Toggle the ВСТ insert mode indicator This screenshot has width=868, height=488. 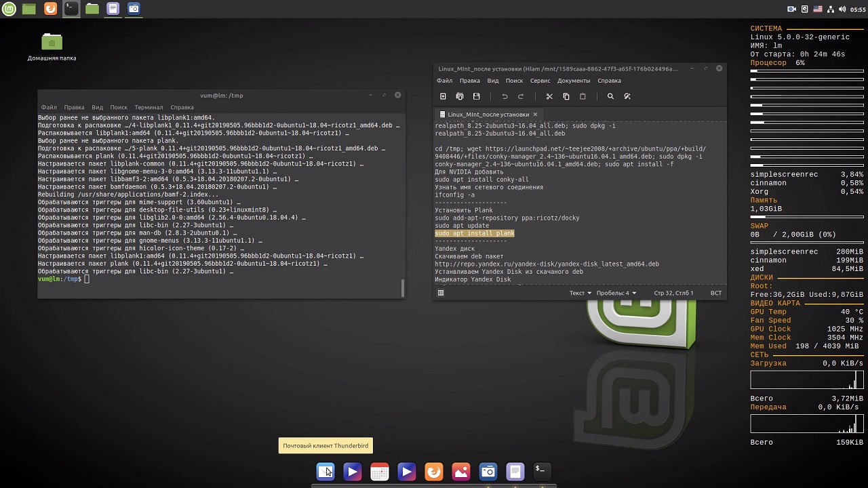point(715,293)
